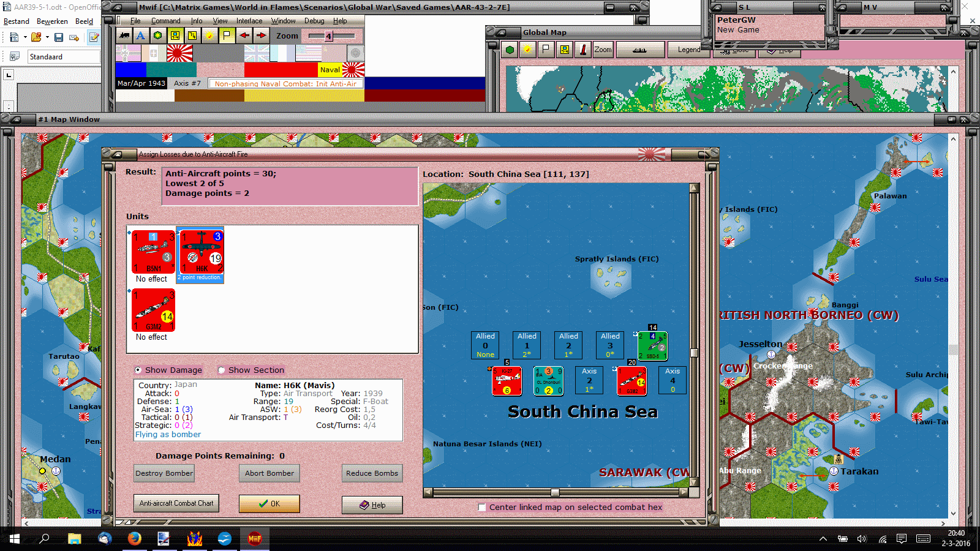Click the OpenOffice save floppy disk icon
Screen dimensions: 980x551
pyautogui.click(x=59, y=37)
